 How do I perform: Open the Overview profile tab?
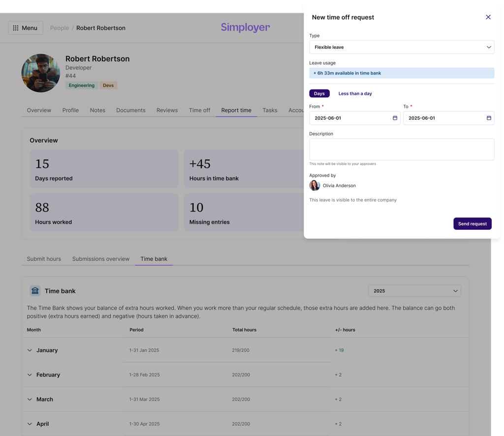39,110
